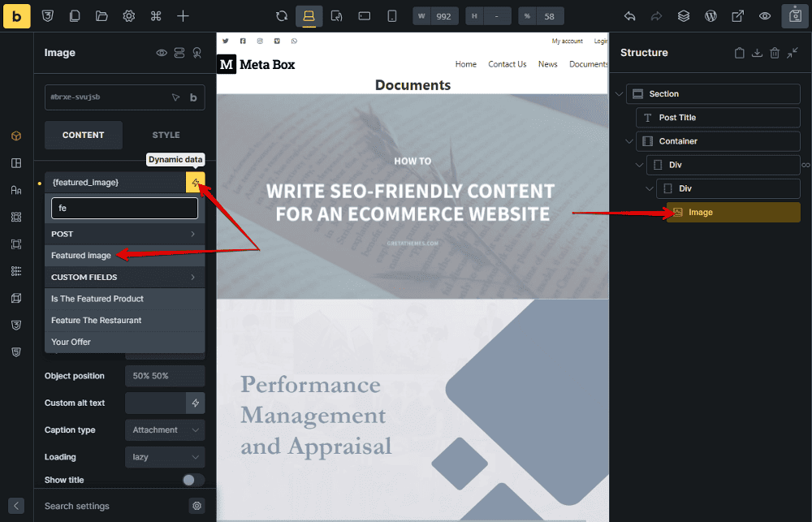812x522 pixels.
Task: Click the plus icon to add element
Action: [184, 16]
